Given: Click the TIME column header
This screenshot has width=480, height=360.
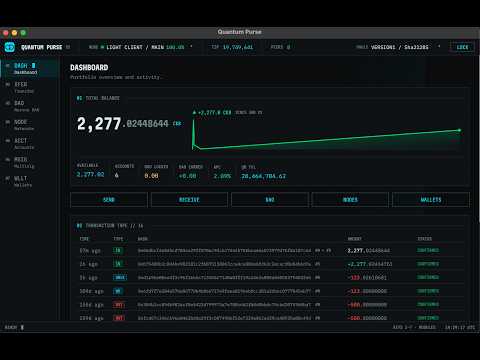Looking at the screenshot, I should [x=84, y=239].
